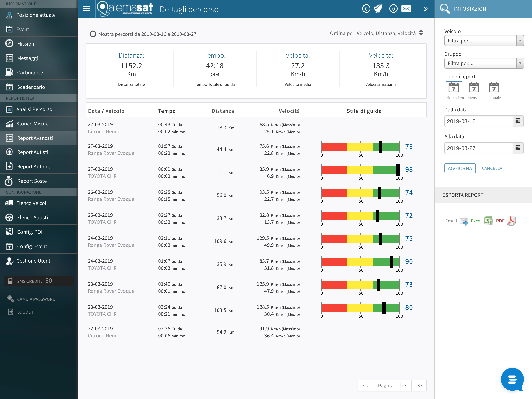Select mensile report type

click(474, 88)
